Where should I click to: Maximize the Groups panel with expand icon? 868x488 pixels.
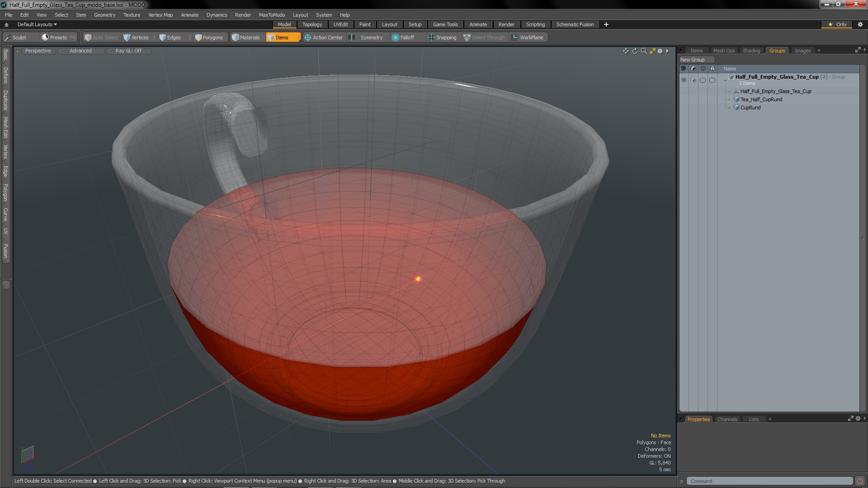(x=858, y=50)
